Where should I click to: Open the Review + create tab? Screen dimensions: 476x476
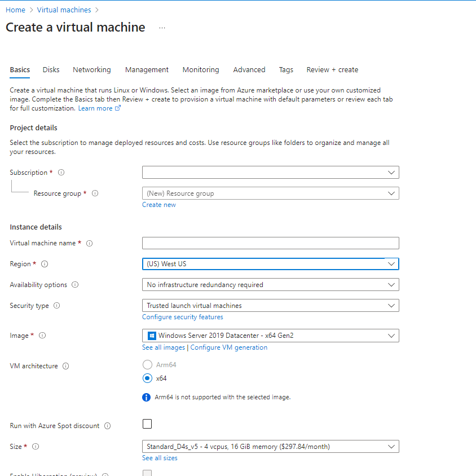332,69
